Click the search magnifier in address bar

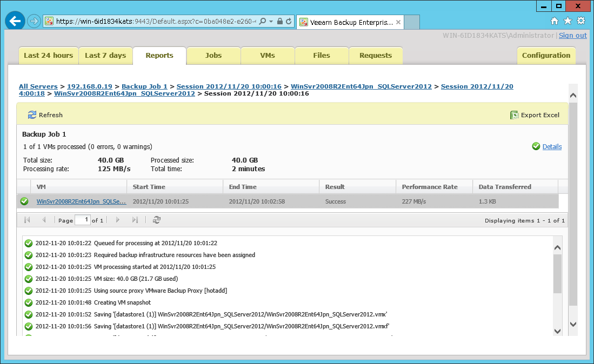coord(263,22)
